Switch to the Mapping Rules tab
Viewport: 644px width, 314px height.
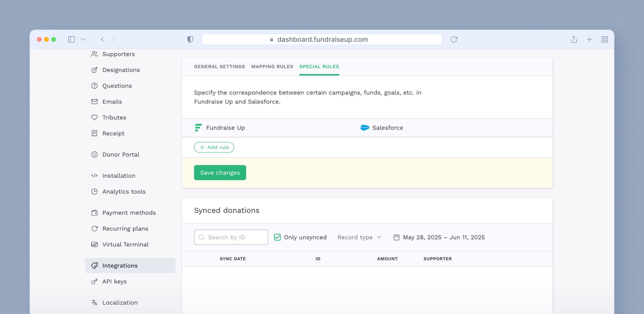272,66
